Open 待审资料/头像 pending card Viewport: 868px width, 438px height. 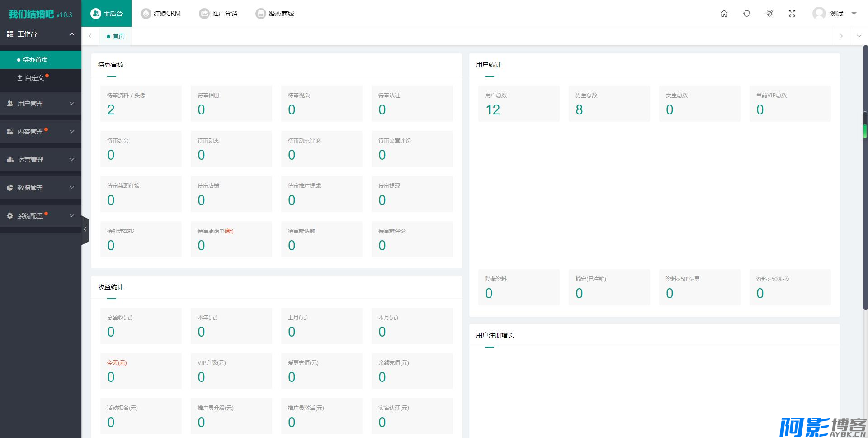(141, 104)
